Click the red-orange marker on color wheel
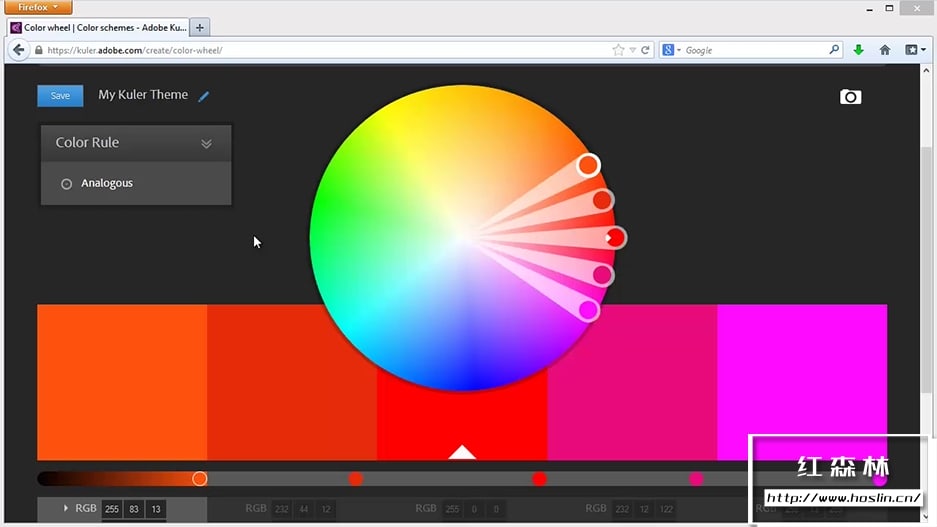Screen dimensions: 937x527 tap(602, 200)
